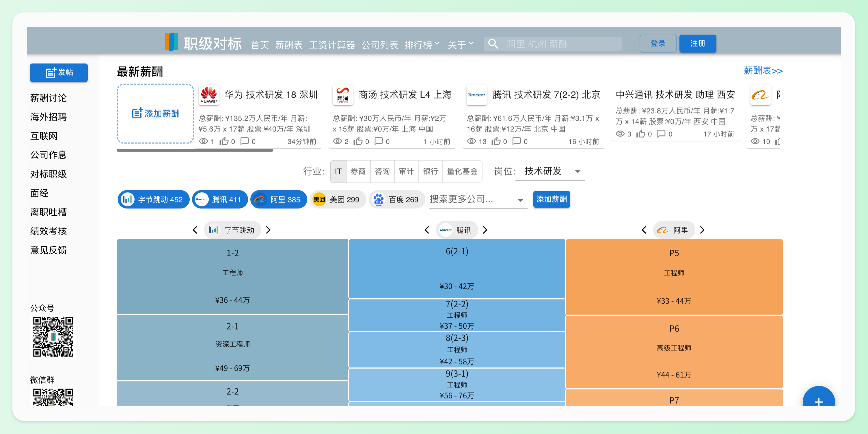Expand the 关于 nav menu
This screenshot has width=868, height=434.
point(461,44)
